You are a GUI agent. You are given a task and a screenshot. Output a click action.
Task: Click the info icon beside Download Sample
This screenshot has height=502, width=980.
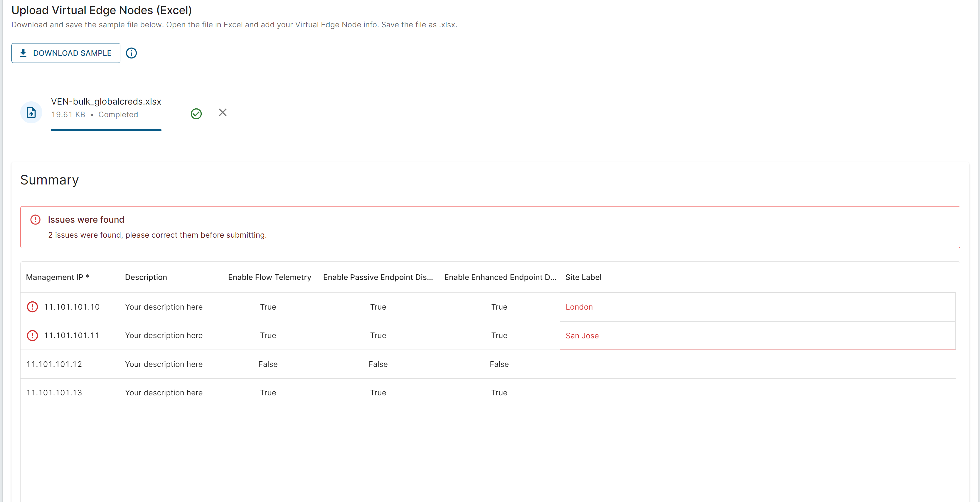[131, 53]
